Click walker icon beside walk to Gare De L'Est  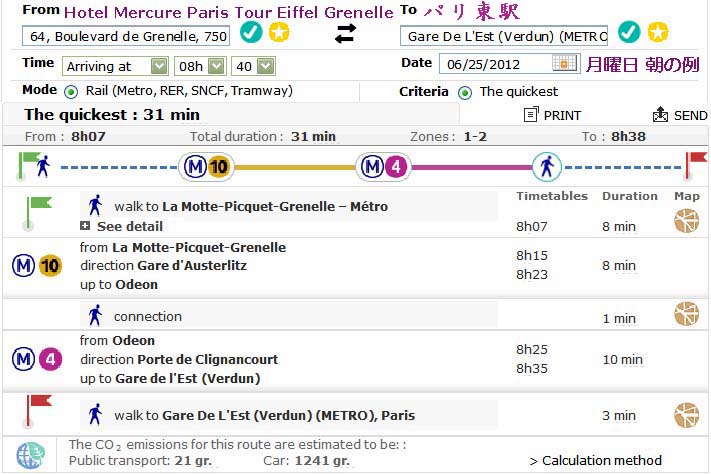[95, 415]
